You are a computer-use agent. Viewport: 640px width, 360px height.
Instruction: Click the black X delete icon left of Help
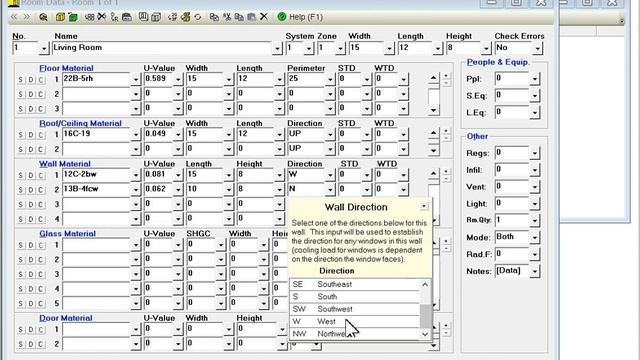tap(264, 17)
